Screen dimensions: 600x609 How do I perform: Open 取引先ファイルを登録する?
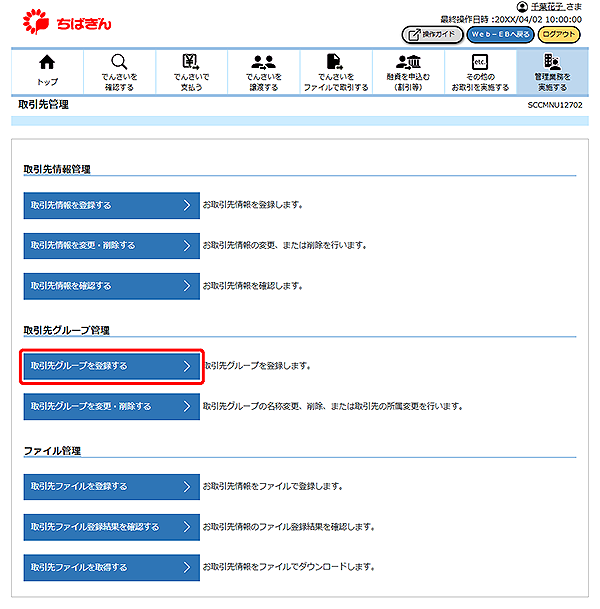[111, 486]
